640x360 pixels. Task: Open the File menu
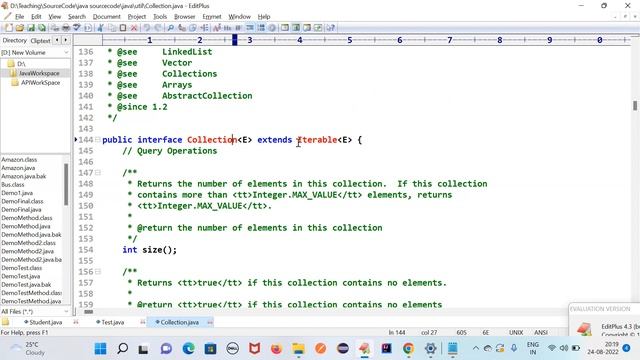click(x=20, y=17)
